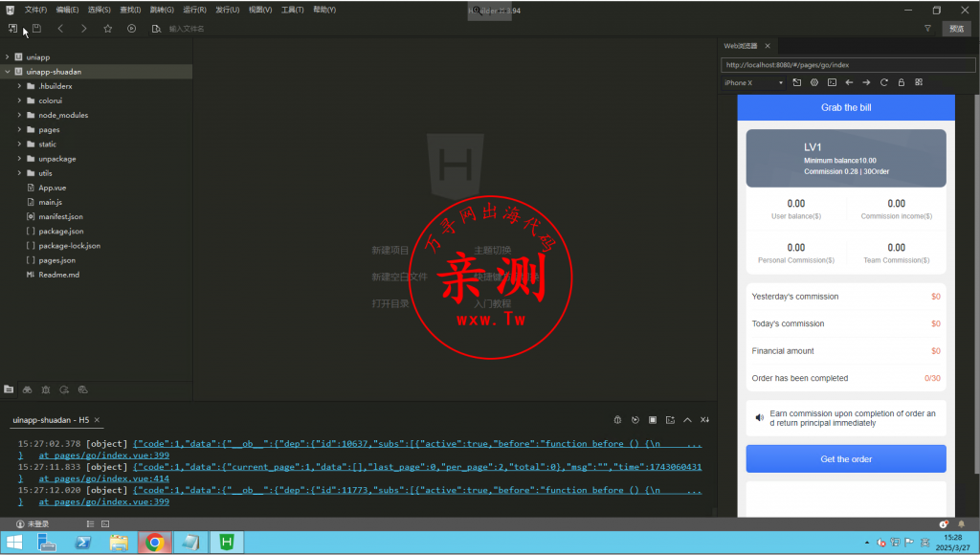Click the 预览 preview button
The image size is (980, 555).
coord(956,29)
